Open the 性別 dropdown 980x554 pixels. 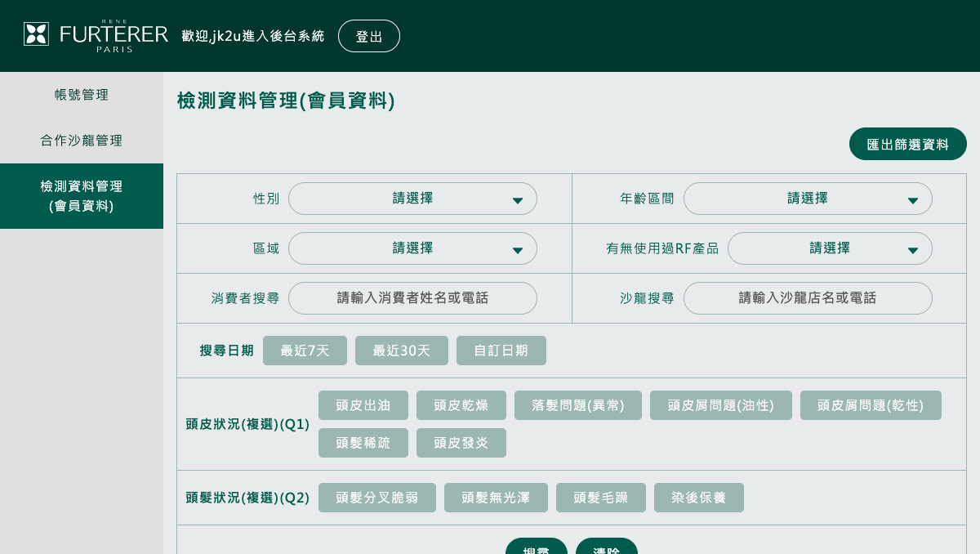412,199
